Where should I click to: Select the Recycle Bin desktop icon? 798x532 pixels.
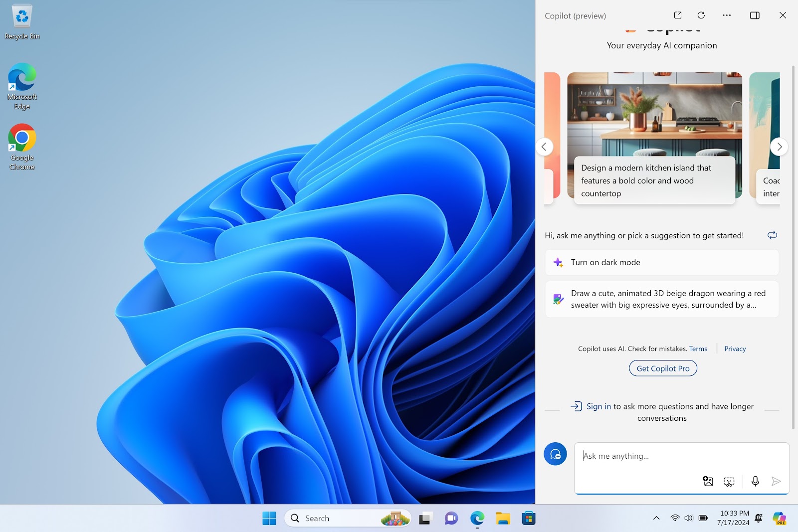[x=22, y=22]
